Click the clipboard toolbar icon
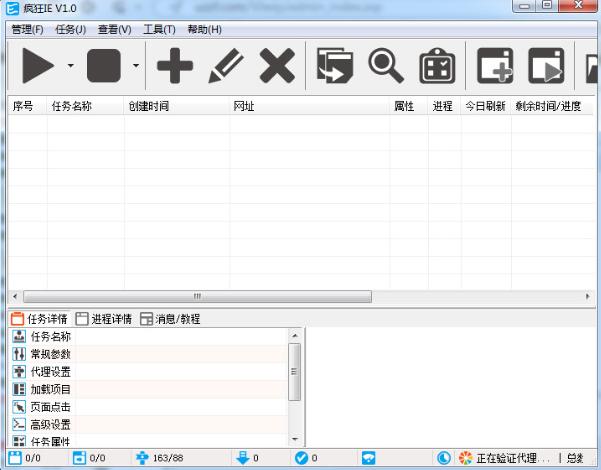 437,66
